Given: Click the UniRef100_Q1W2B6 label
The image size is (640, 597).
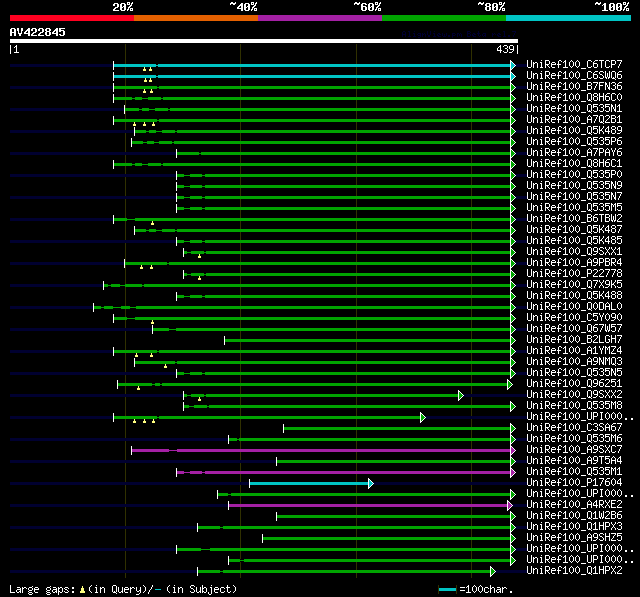Looking at the screenshot, I should 574,516.
